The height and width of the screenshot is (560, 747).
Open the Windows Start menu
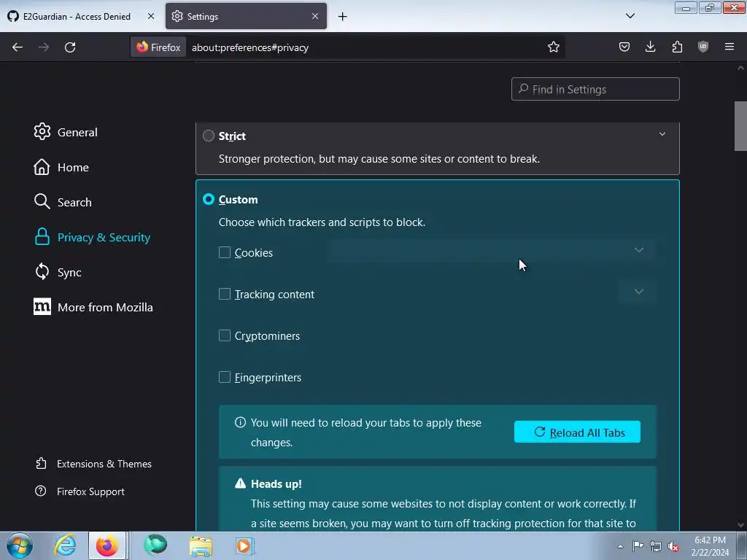pyautogui.click(x=19, y=545)
